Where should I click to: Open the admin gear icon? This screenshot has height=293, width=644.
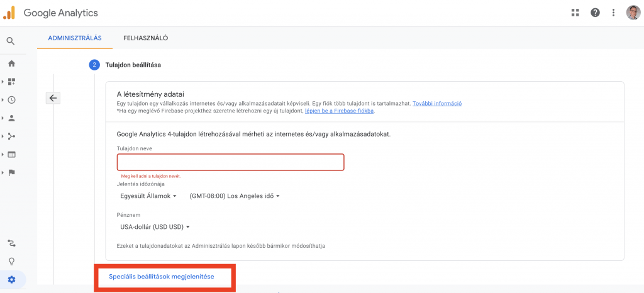pos(11,279)
